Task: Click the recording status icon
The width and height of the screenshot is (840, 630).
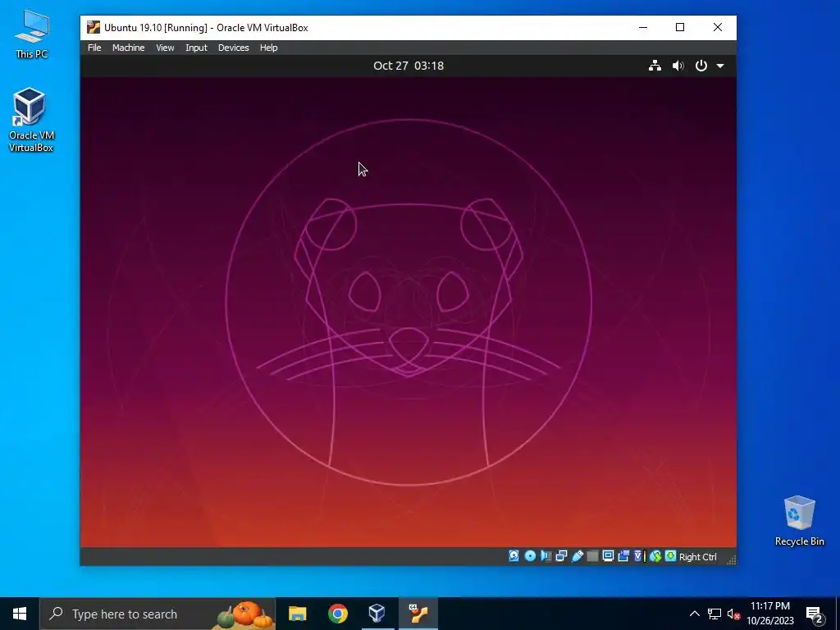Action: tap(623, 556)
